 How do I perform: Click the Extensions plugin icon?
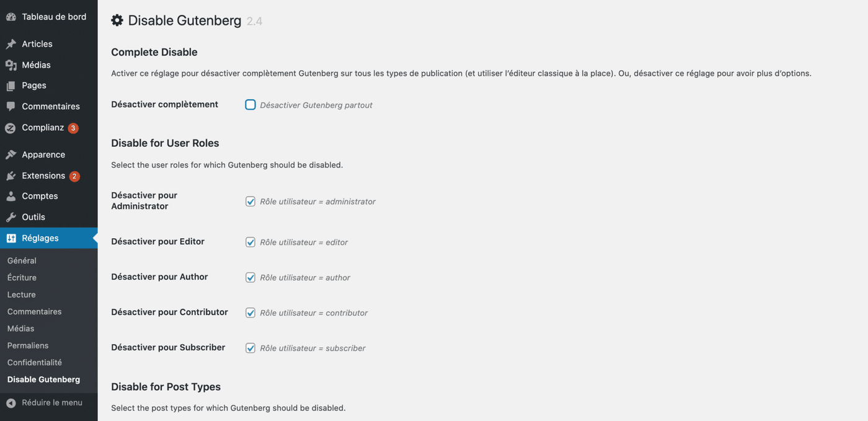point(11,176)
